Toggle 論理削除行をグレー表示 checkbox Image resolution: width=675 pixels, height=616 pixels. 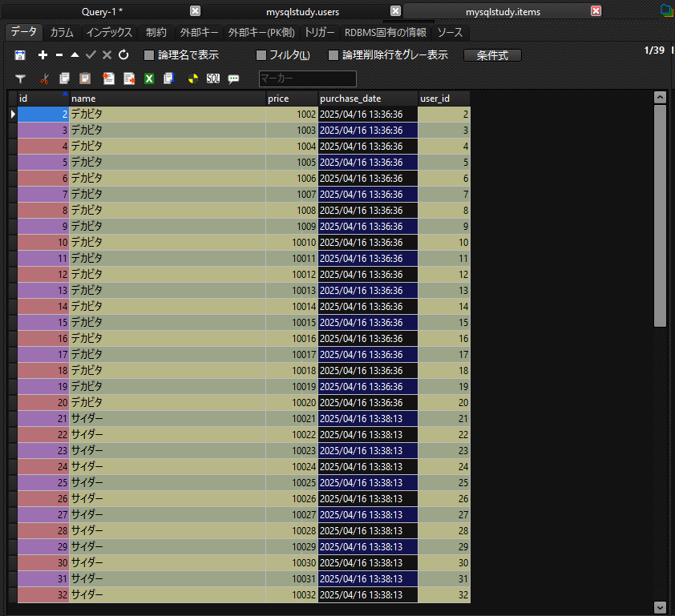(x=333, y=55)
